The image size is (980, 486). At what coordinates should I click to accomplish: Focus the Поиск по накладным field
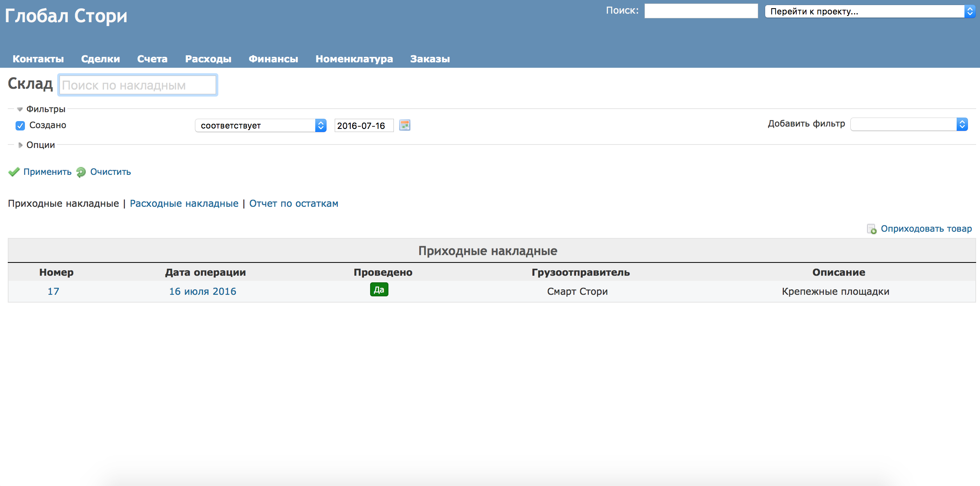pos(138,85)
